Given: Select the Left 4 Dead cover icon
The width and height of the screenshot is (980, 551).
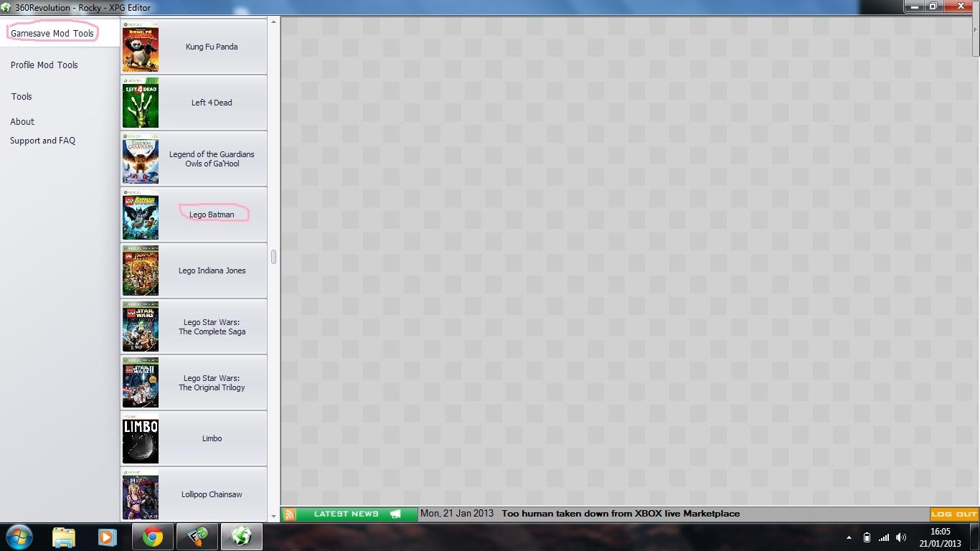Looking at the screenshot, I should 140,103.
